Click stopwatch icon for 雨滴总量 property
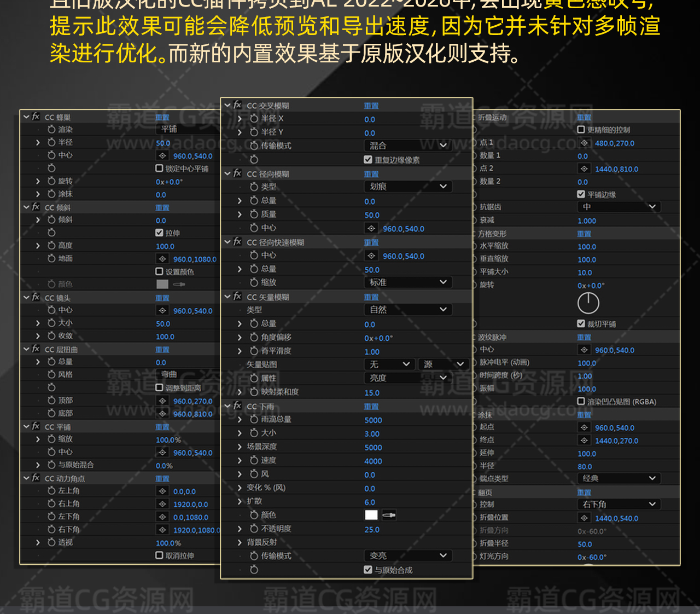This screenshot has width=700, height=614. pos(254,420)
